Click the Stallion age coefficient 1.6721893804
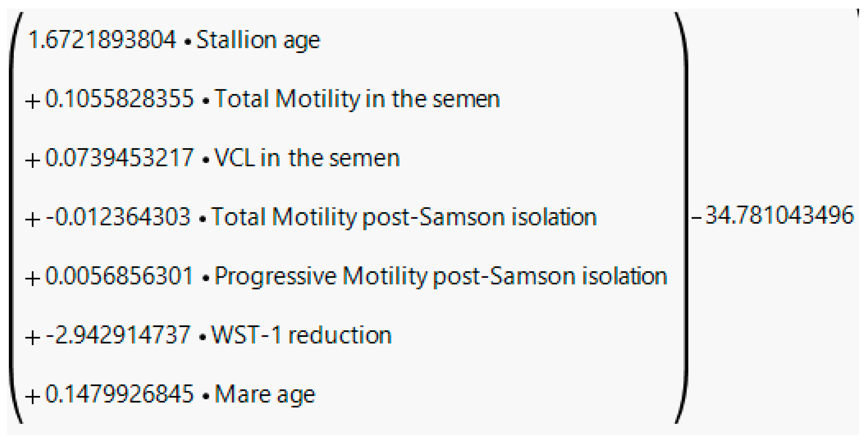Viewport: 868px width, 444px height. point(102,40)
